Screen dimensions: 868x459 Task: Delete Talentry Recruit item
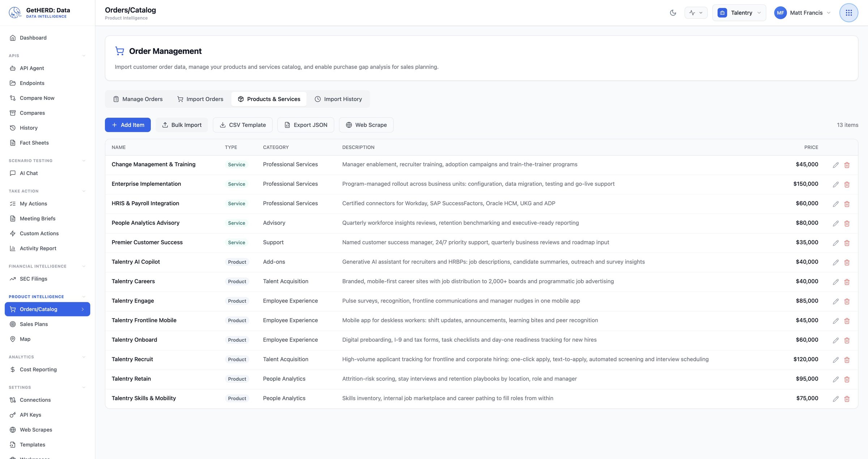pyautogui.click(x=847, y=360)
